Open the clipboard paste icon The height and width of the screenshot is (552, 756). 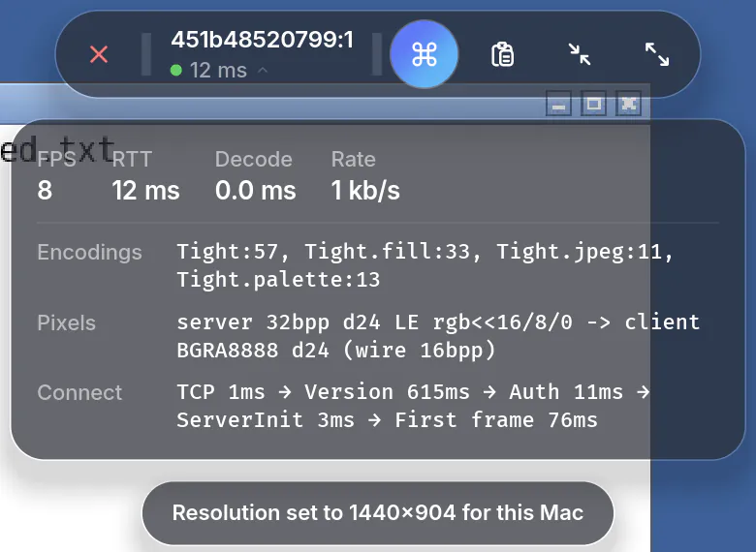click(x=502, y=54)
